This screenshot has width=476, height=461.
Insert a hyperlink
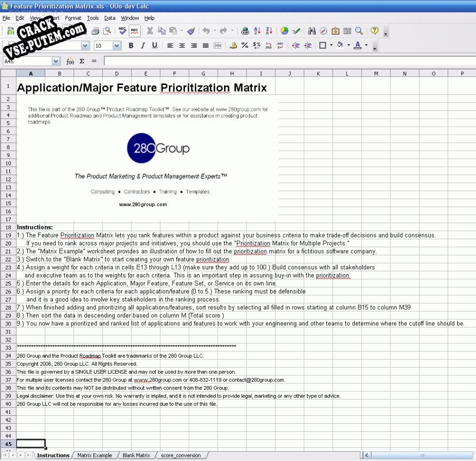coord(245,31)
